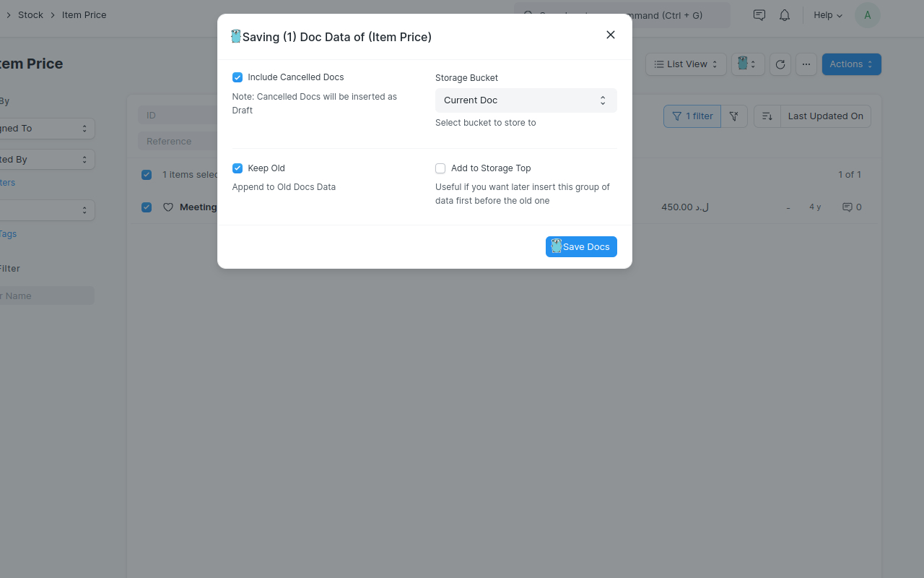Click the search bar in navbar

click(622, 15)
